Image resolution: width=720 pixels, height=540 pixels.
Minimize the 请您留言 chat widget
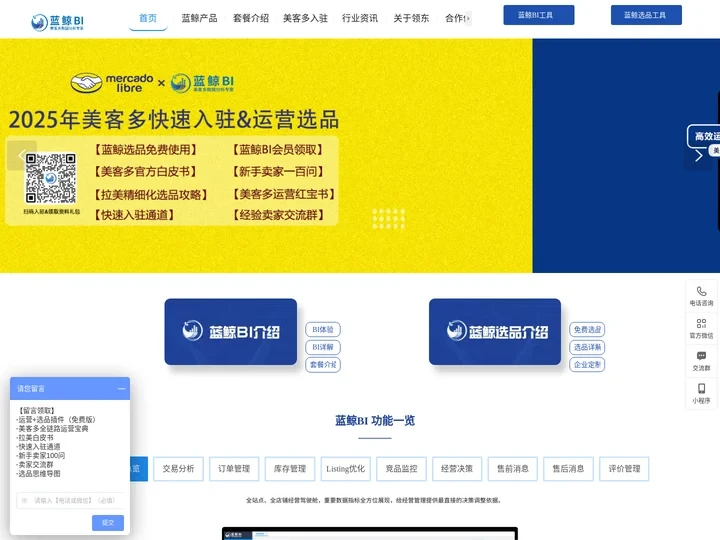[x=122, y=389]
